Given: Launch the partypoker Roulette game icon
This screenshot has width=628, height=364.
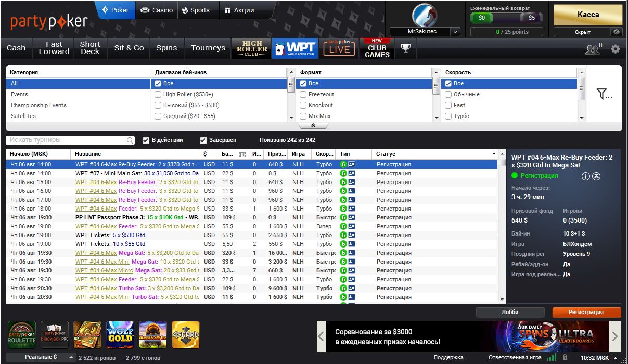Looking at the screenshot, I should click(22, 334).
